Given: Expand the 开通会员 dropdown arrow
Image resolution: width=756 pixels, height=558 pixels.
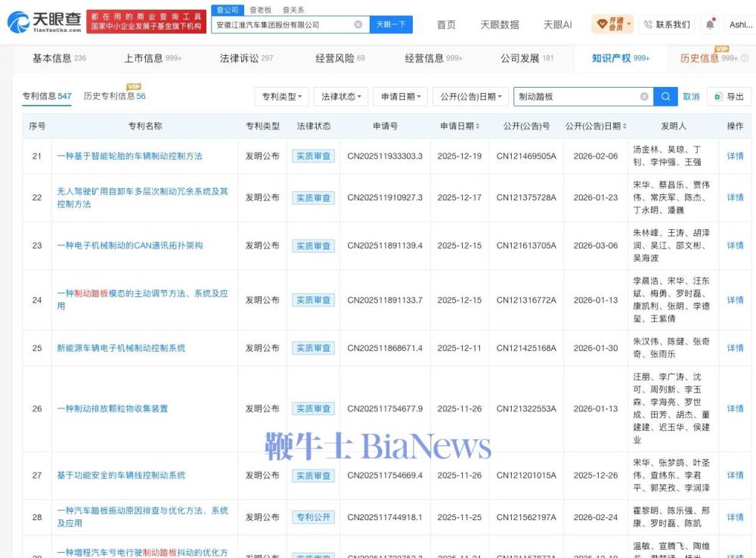Looking at the screenshot, I should tap(629, 23).
